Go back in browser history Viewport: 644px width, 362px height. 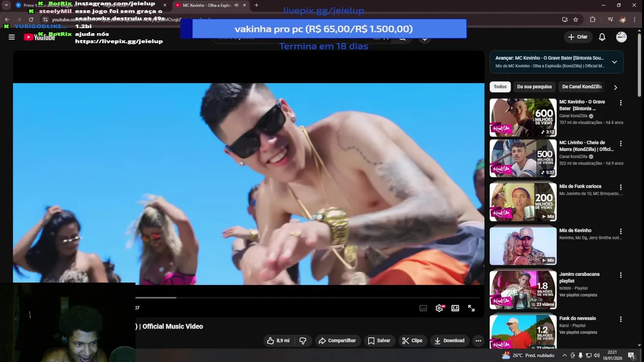coord(7,20)
